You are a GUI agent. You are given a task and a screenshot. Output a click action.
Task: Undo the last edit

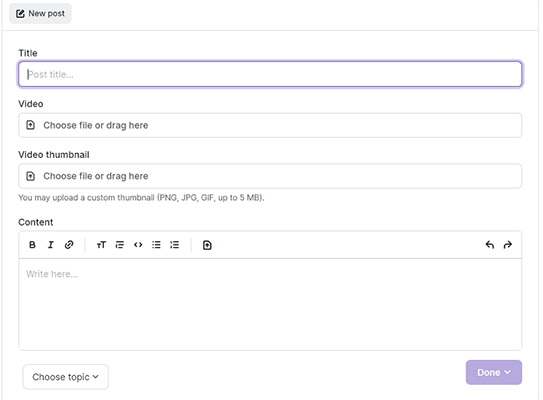click(x=490, y=245)
